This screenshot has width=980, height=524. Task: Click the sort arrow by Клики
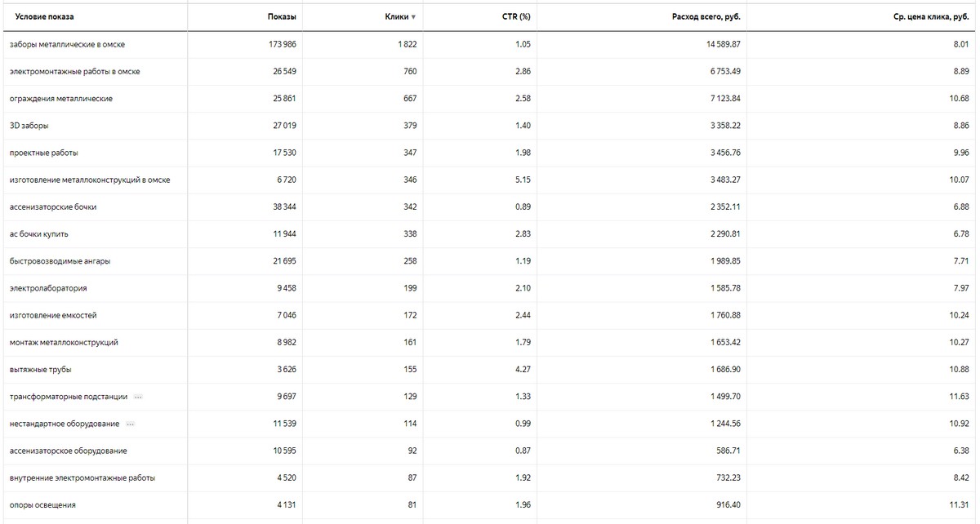click(413, 17)
